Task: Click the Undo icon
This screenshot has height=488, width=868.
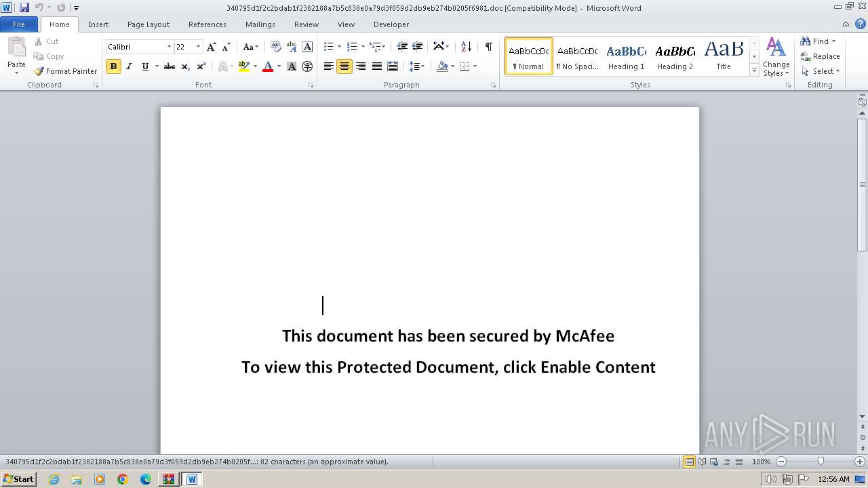Action: tap(39, 7)
